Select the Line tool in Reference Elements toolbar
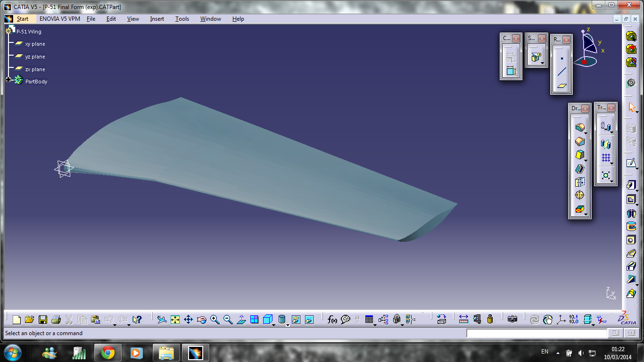Screen dimensions: 644x362 point(561,71)
